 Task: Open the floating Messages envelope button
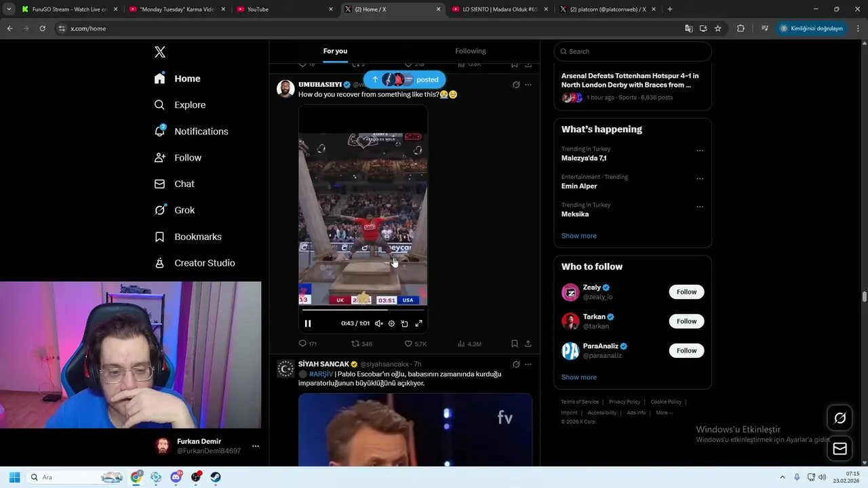[x=840, y=449]
